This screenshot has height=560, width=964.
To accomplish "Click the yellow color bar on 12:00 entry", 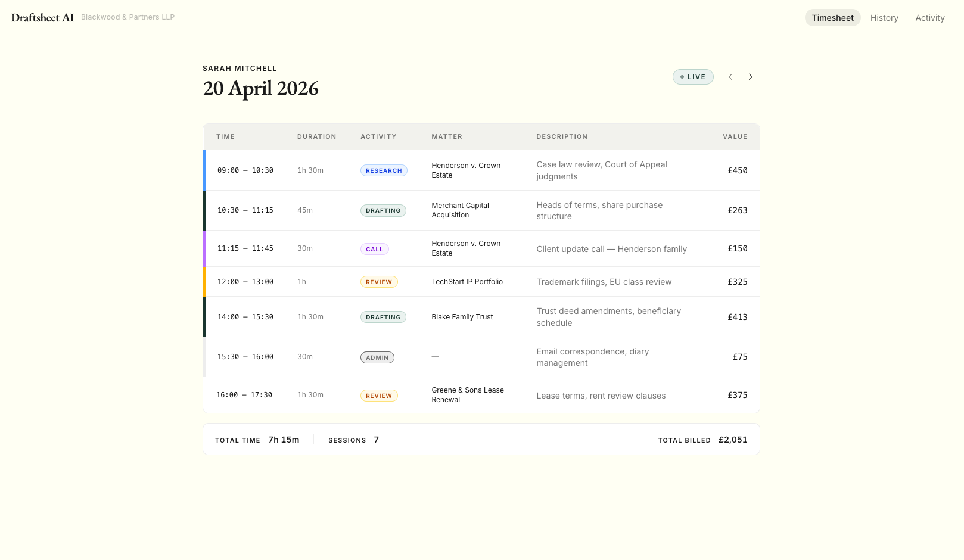I will [204, 282].
